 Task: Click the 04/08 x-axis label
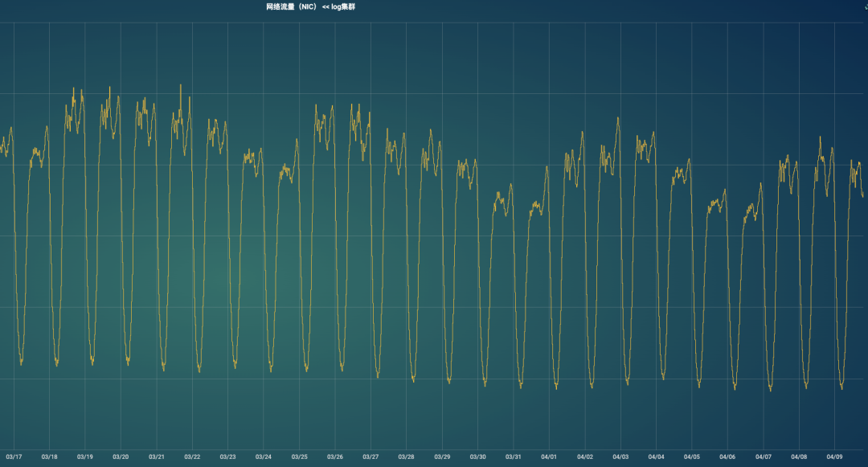pos(799,457)
